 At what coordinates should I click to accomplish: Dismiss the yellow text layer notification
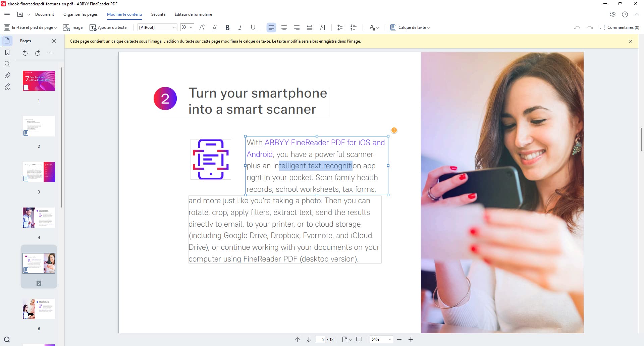tap(631, 41)
